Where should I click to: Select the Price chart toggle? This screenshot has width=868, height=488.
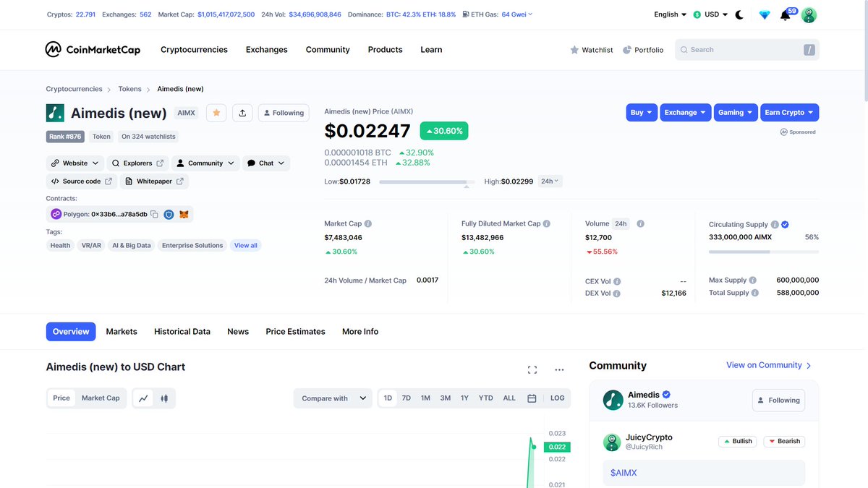tap(61, 398)
